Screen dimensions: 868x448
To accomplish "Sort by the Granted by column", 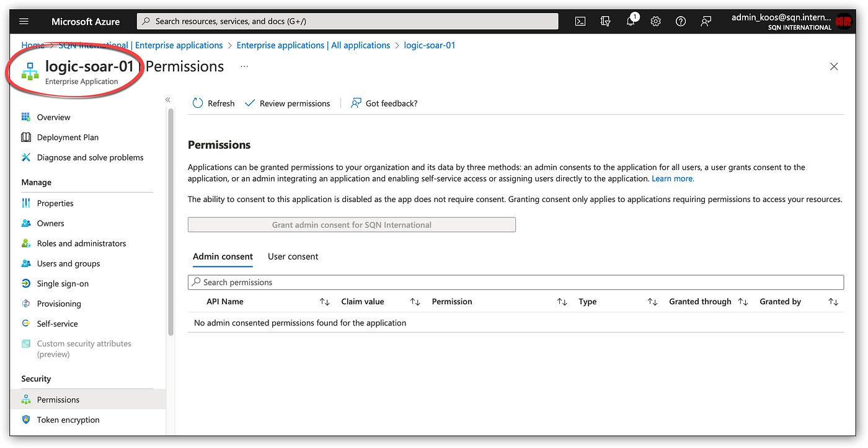I will point(833,302).
